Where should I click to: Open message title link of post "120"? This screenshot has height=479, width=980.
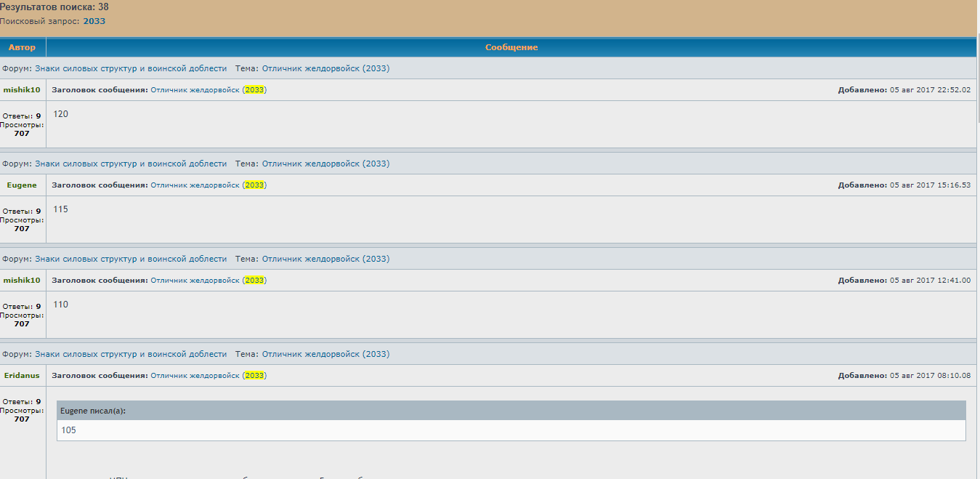click(x=208, y=90)
